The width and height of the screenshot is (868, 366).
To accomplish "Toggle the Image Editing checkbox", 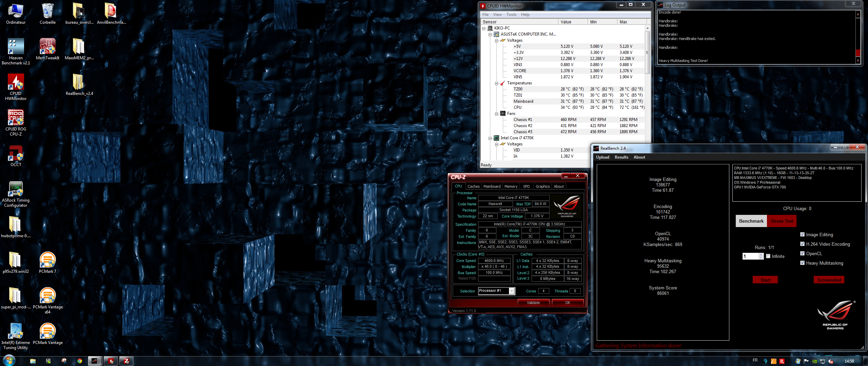I will (x=802, y=235).
